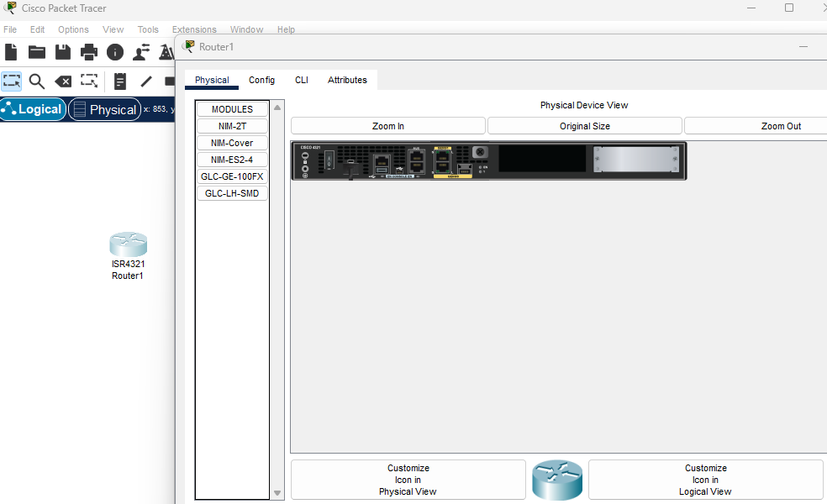Open the Options menu
827x504 pixels.
(x=73, y=29)
